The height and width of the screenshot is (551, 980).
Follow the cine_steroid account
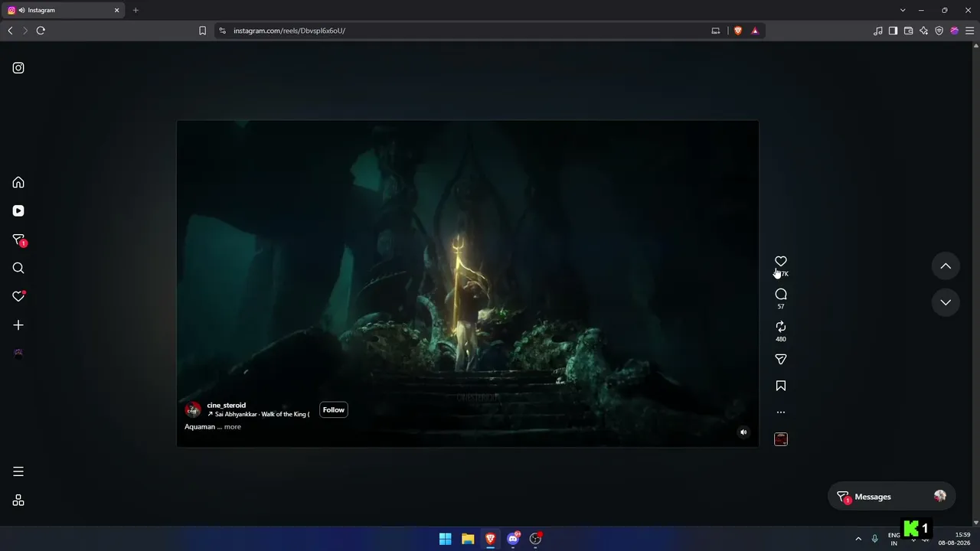[334, 410]
